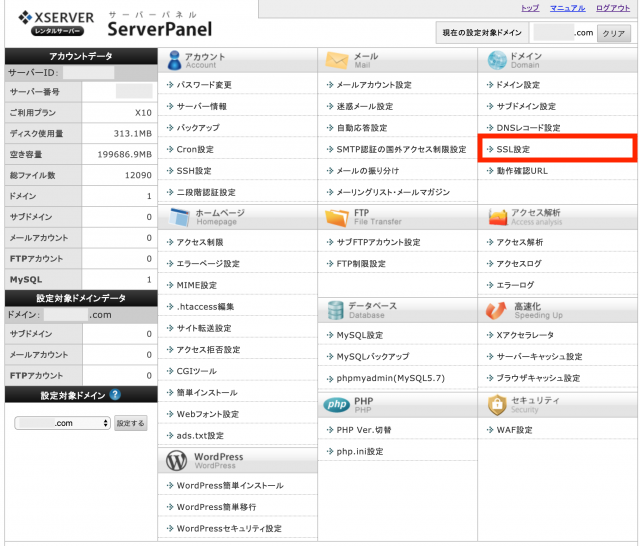The width and height of the screenshot is (640, 546).
Task: Open 自動応答設定
Action: [x=362, y=128]
